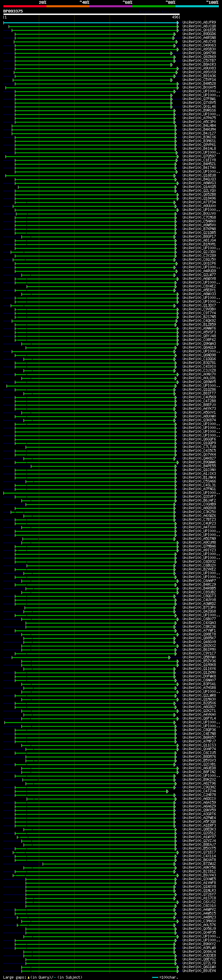This screenshot has width=222, height=980.
Task: Select the UniRef100_A3WRD2 label
Action: point(199,604)
